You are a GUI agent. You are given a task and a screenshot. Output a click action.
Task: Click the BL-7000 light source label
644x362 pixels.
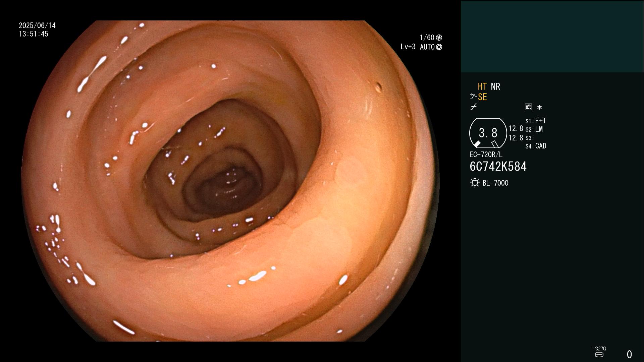tap(495, 183)
